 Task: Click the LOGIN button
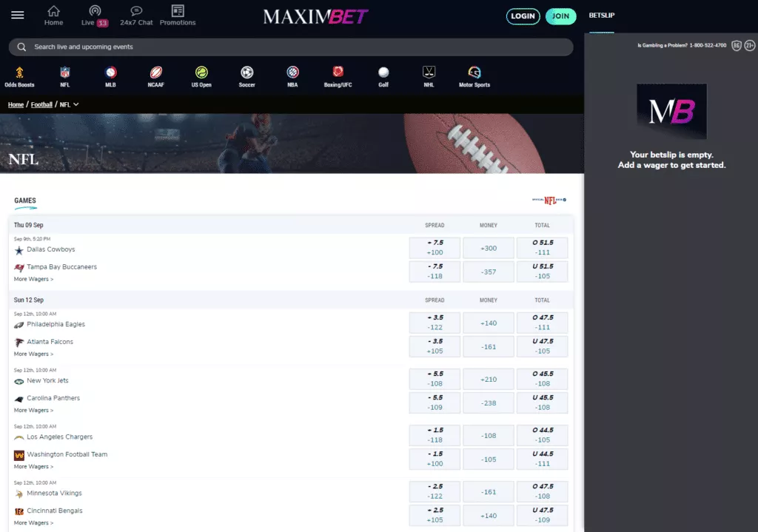(523, 16)
